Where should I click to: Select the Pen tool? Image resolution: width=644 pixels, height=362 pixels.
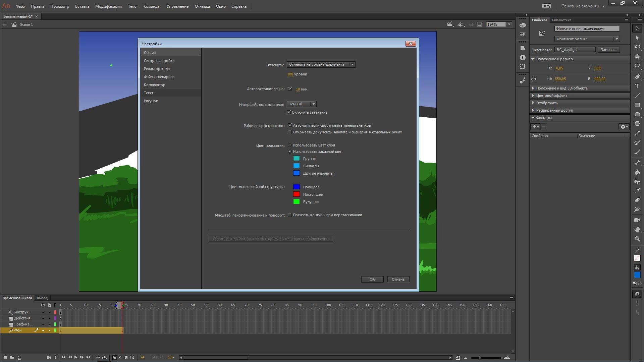(637, 77)
